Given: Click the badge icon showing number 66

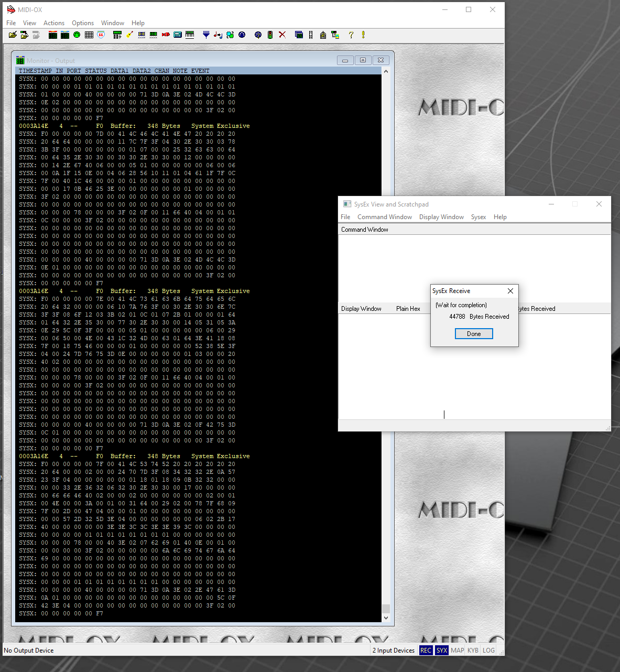Looking at the screenshot, I should [x=101, y=35].
